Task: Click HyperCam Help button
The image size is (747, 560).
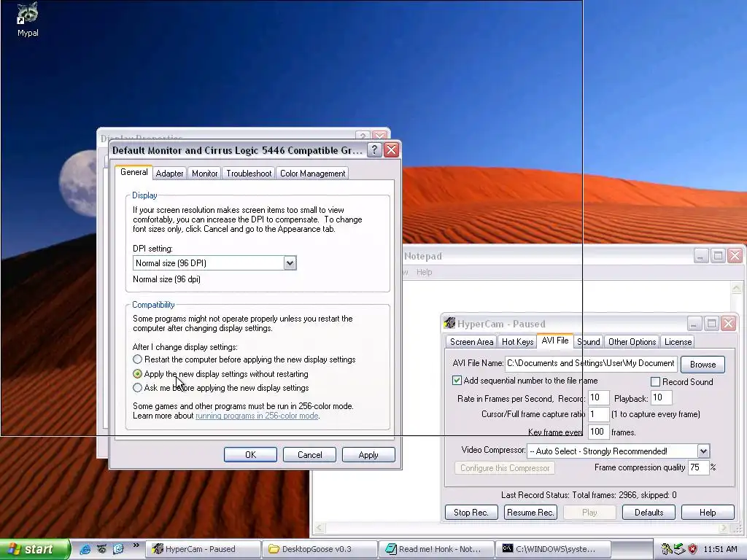Action: (x=708, y=513)
